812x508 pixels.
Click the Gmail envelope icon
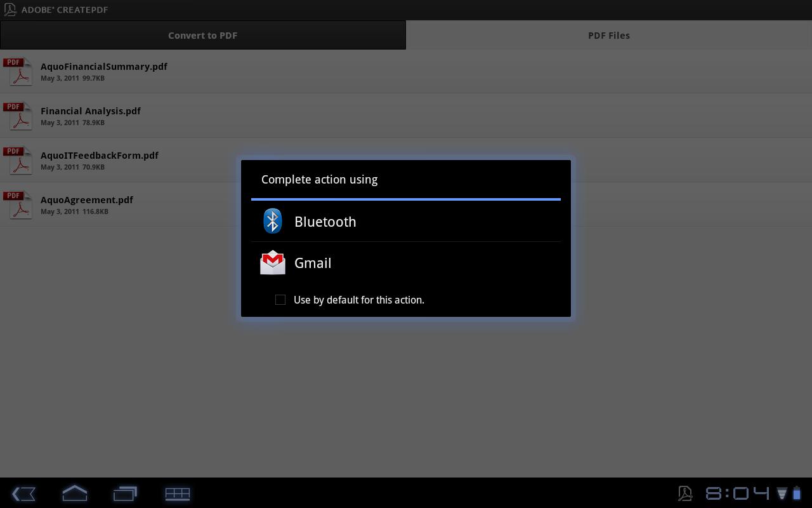click(273, 262)
